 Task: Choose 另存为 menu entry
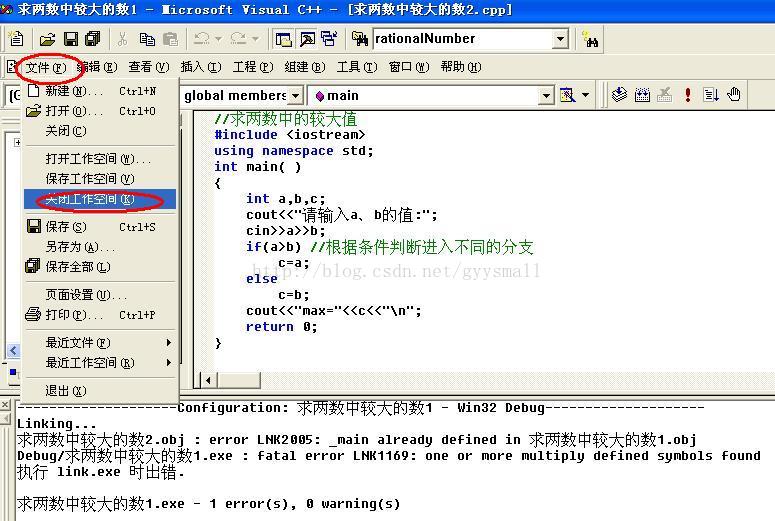pyautogui.click(x=100, y=247)
